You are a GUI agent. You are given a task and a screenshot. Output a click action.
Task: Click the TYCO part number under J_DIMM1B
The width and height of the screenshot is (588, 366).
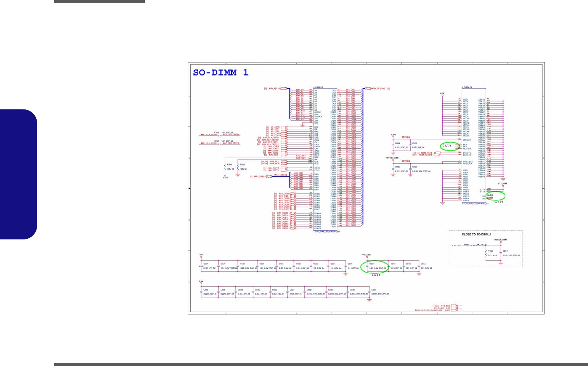click(475, 204)
